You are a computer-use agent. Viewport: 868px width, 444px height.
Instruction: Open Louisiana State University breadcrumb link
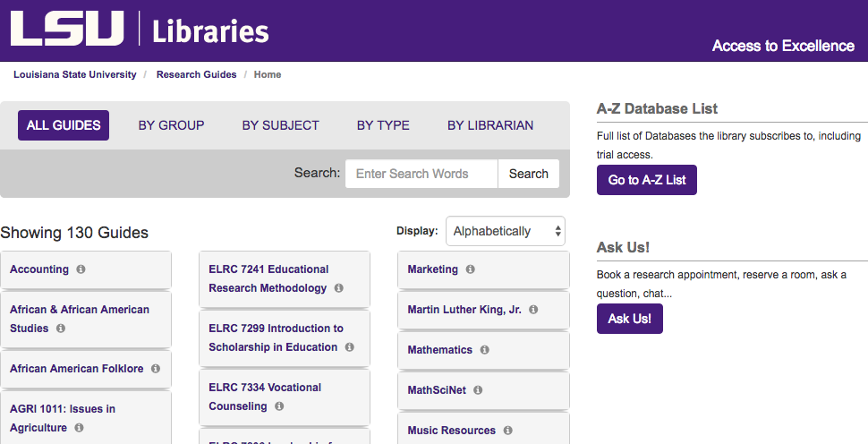75,74
